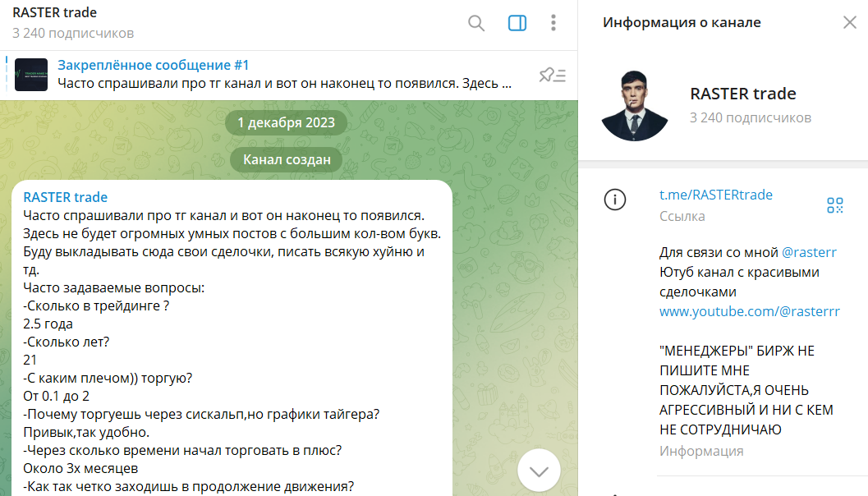Screen dimensions: 868x496
Task: Open the pinned messages list icon
Action: point(552,75)
